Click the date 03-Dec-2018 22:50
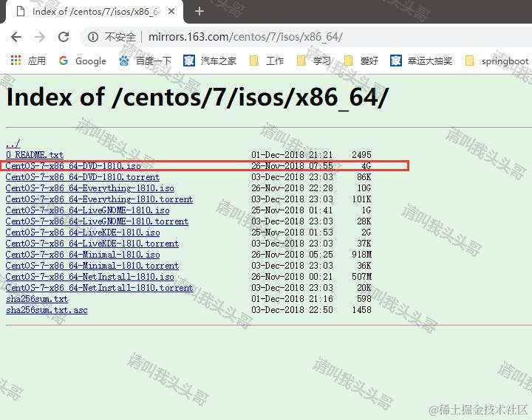 click(292, 310)
